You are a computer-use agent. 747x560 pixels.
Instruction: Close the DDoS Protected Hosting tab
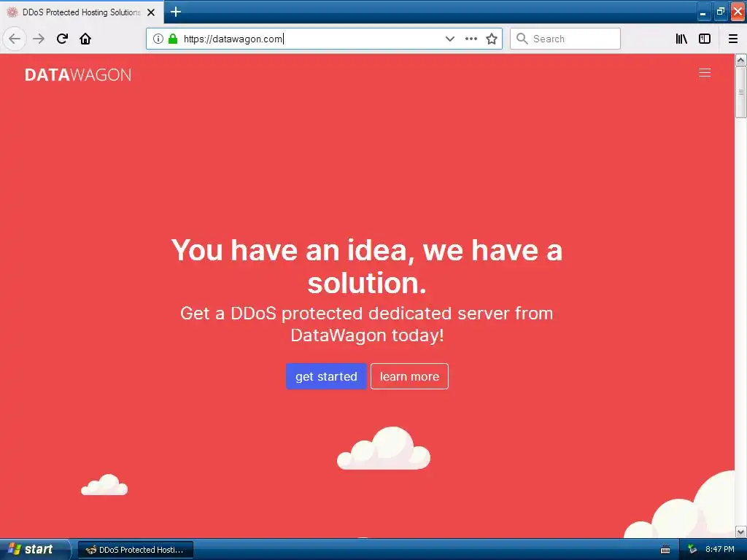[151, 12]
